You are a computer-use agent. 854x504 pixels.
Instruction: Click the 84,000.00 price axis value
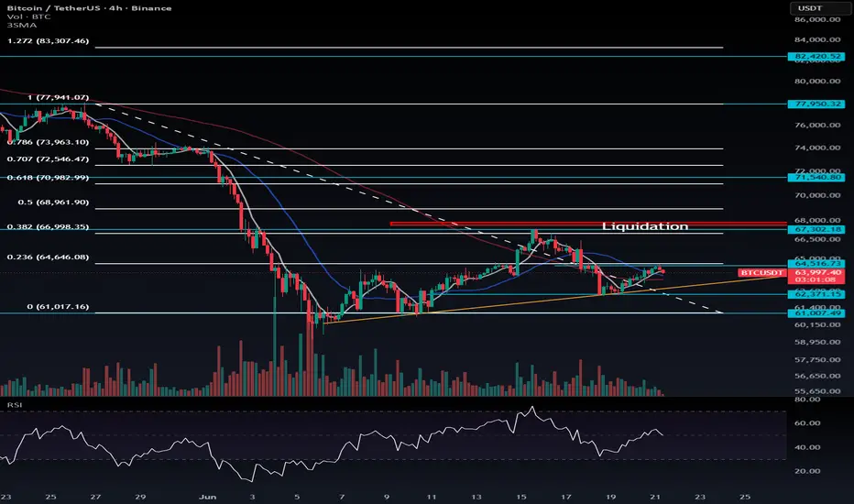click(817, 39)
